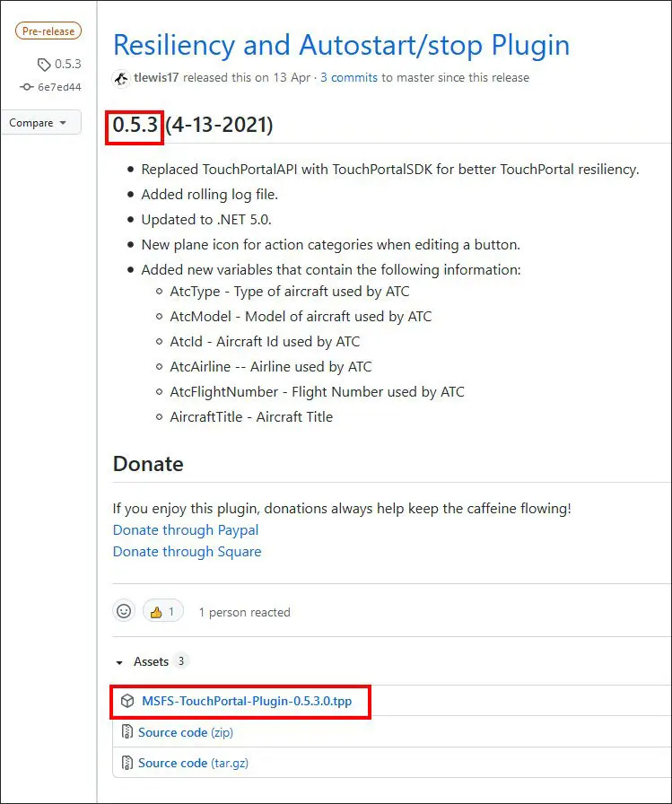This screenshot has height=804, width=672.
Task: Click the zip file icon beside Source code (zip)
Action: point(127,731)
